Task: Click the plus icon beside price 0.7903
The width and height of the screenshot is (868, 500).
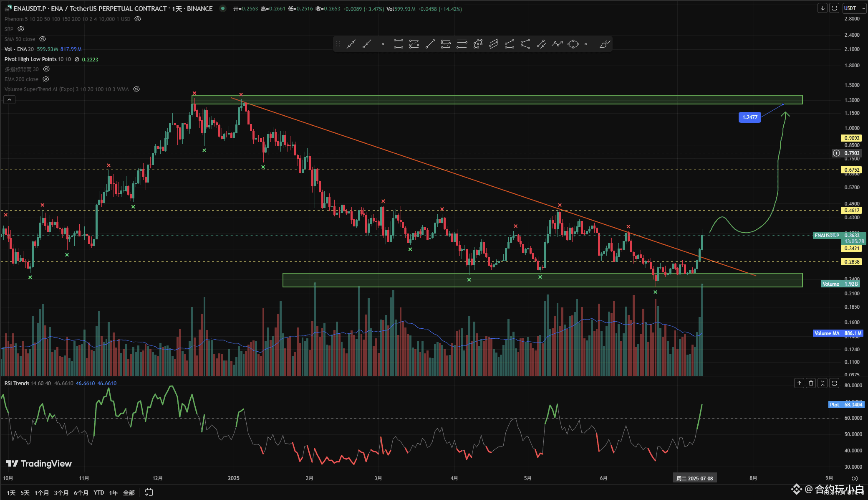Action: pos(836,153)
